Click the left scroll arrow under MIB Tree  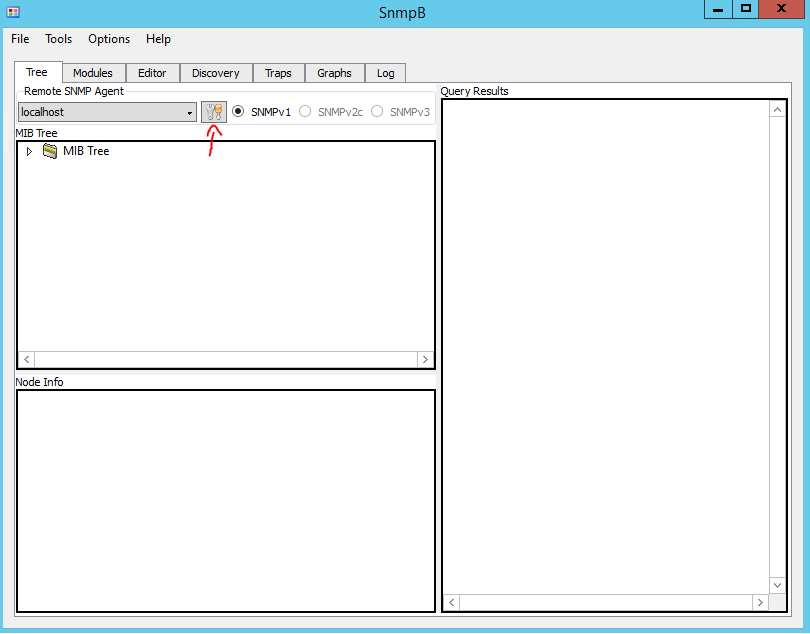(x=26, y=359)
